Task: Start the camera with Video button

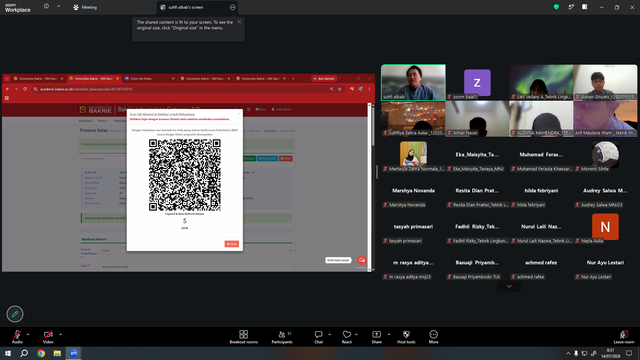Action: (x=48, y=337)
